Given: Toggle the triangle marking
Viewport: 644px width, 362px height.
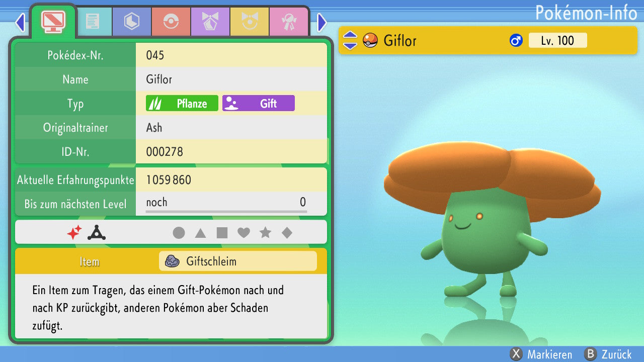Looking at the screenshot, I should [x=200, y=233].
